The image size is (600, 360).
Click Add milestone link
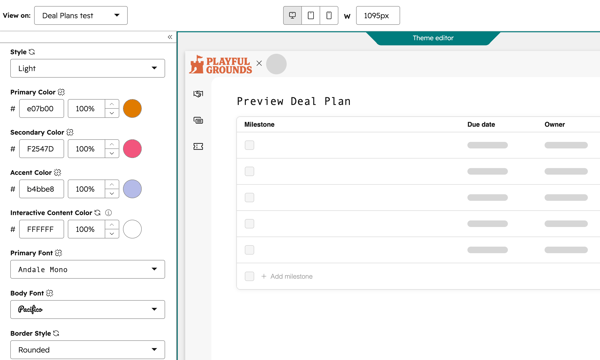click(287, 276)
